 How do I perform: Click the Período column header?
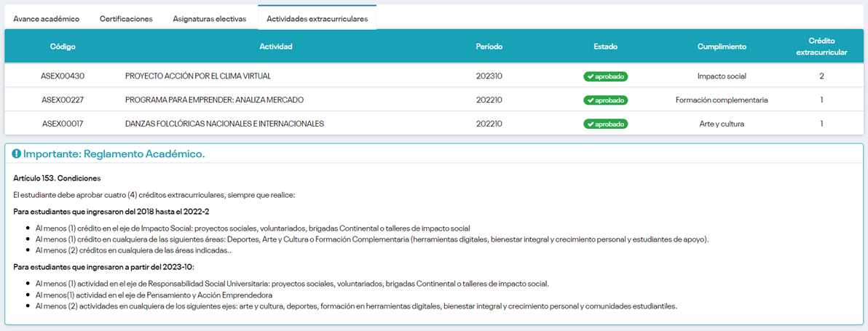(x=489, y=47)
